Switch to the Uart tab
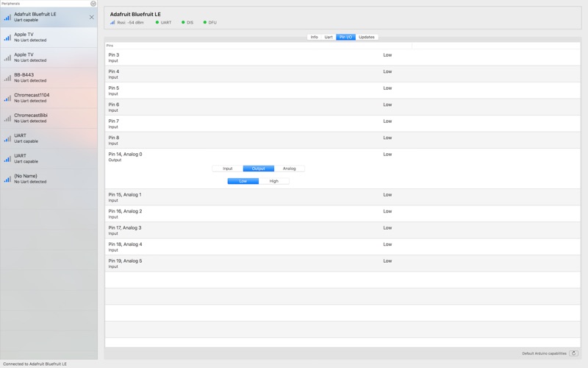The height and width of the screenshot is (368, 588). tap(329, 38)
